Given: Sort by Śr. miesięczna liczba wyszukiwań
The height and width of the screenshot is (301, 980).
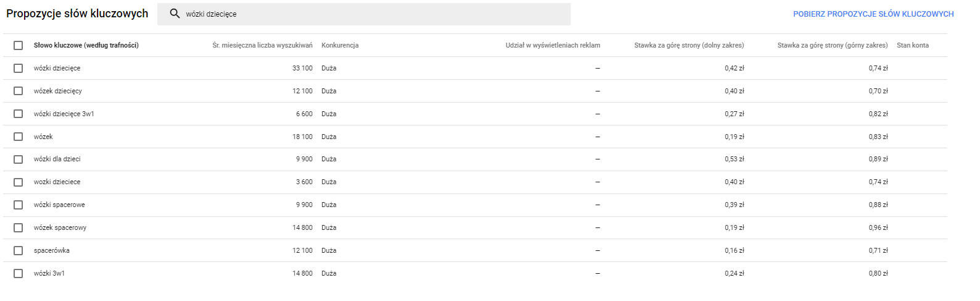Looking at the screenshot, I should click(262, 45).
